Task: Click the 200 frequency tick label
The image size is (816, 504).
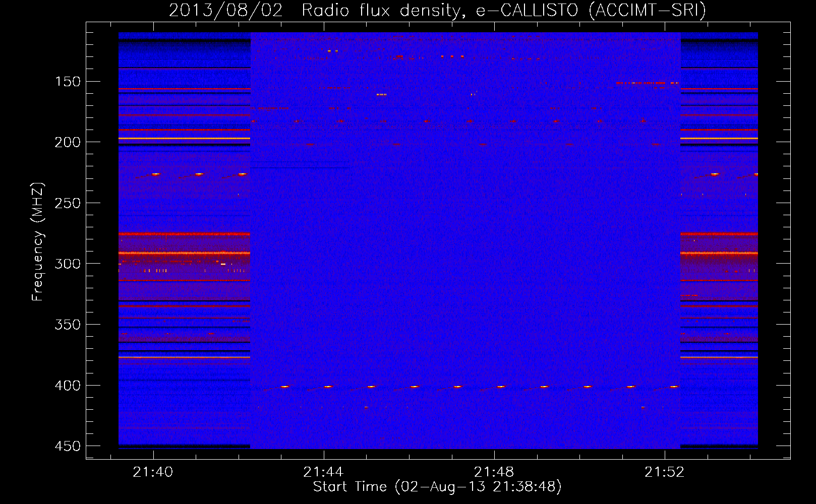Action: coord(68,142)
